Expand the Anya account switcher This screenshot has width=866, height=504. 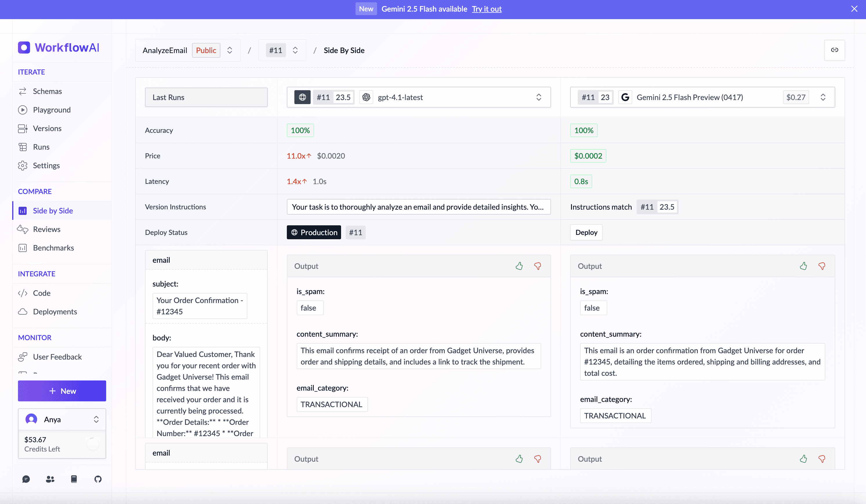point(96,419)
